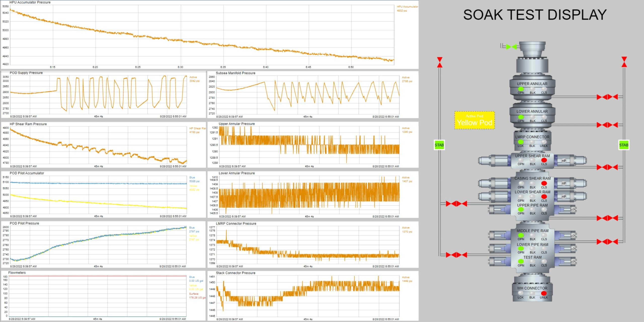Toggle the BLK indicator on Lower Annular
644x322 pixels.
pyautogui.click(x=532, y=117)
